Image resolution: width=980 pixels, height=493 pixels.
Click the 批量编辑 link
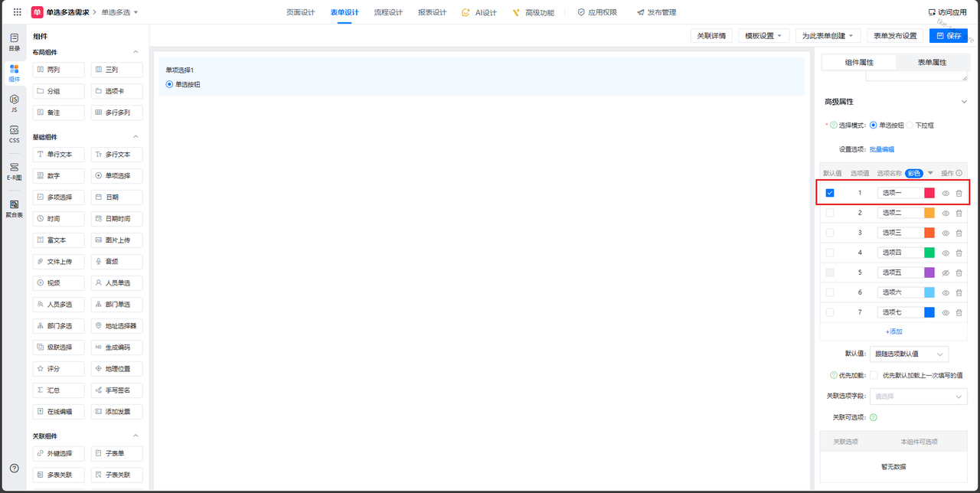(x=881, y=149)
